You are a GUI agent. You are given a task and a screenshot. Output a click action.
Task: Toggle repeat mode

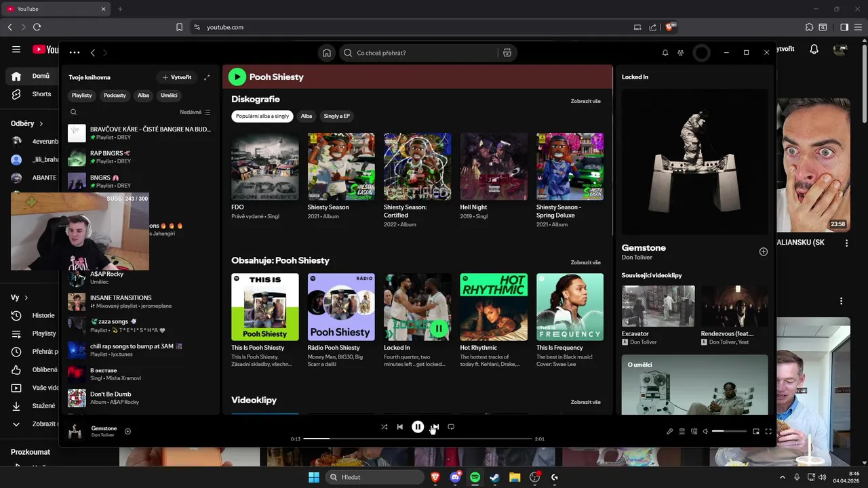click(451, 427)
